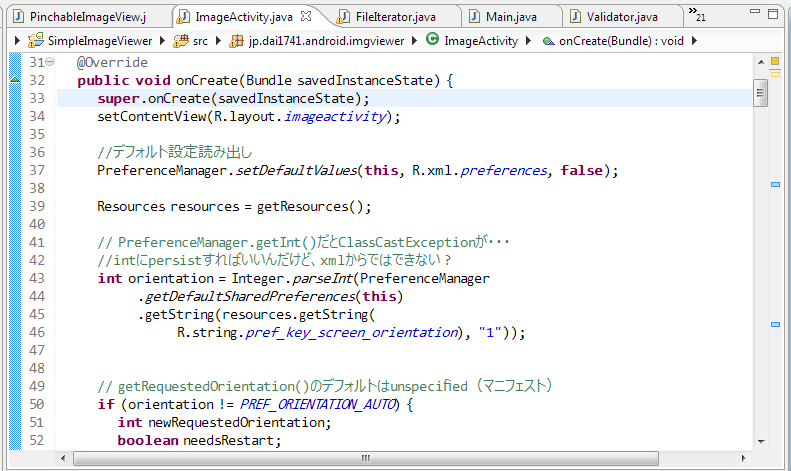
Task: Click the file icon on FileIterator.java tab
Action: click(x=343, y=17)
